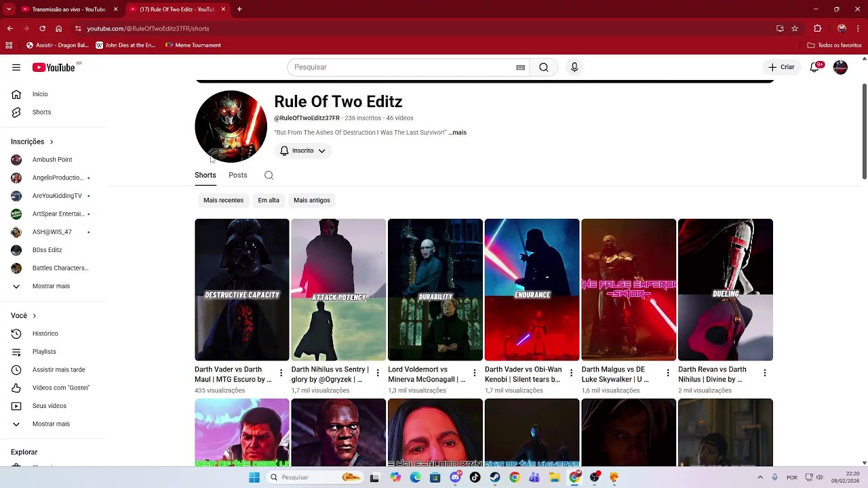Start voice search with microphone icon
The width and height of the screenshot is (868, 488).
click(x=574, y=67)
